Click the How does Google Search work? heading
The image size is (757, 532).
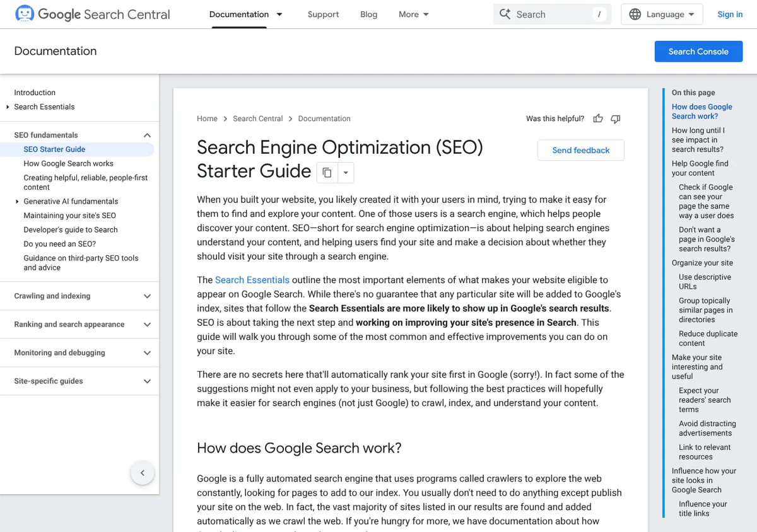click(x=299, y=448)
